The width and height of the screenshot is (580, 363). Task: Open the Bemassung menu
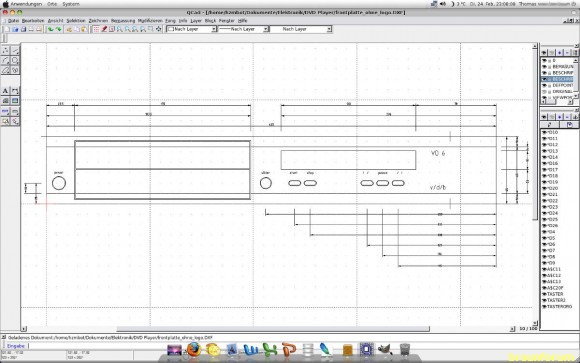pyautogui.click(x=123, y=21)
